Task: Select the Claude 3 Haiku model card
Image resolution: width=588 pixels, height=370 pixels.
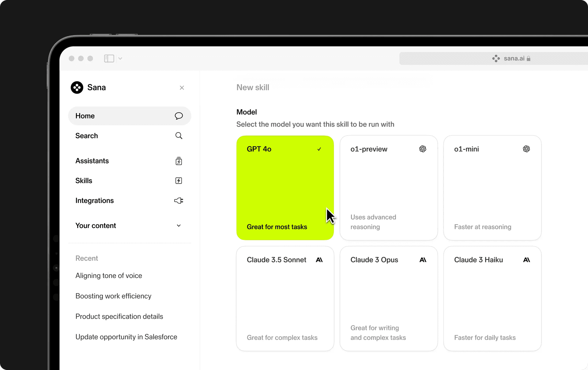Action: [x=492, y=299]
